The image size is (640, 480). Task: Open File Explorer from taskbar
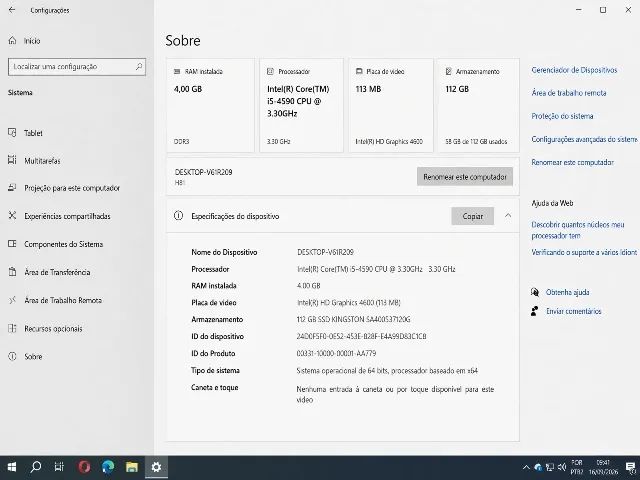click(x=131, y=467)
